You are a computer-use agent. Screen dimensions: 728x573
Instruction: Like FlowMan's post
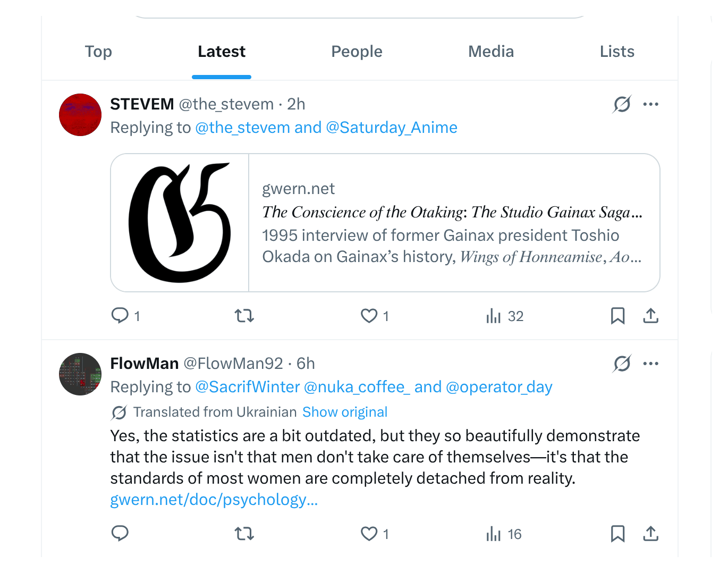tap(369, 533)
